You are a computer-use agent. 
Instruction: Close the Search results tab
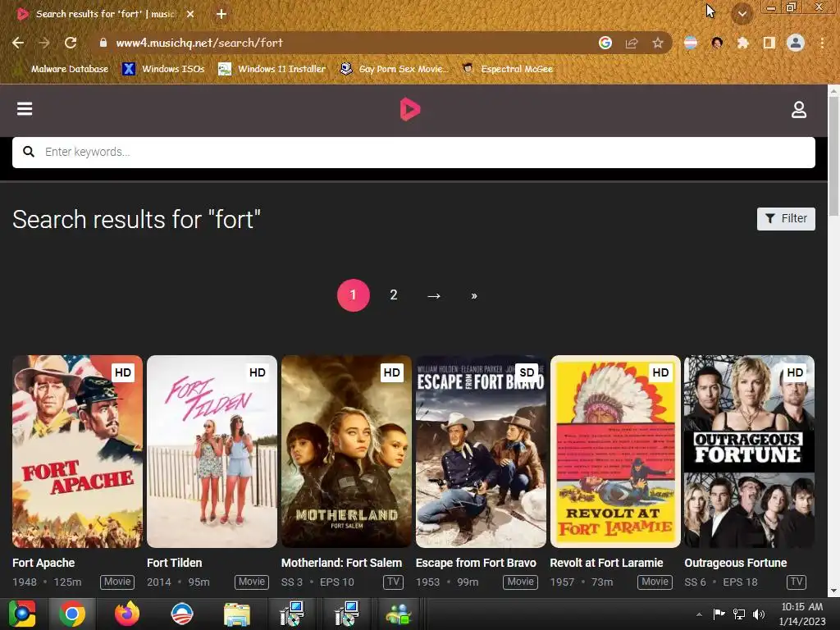pos(190,14)
